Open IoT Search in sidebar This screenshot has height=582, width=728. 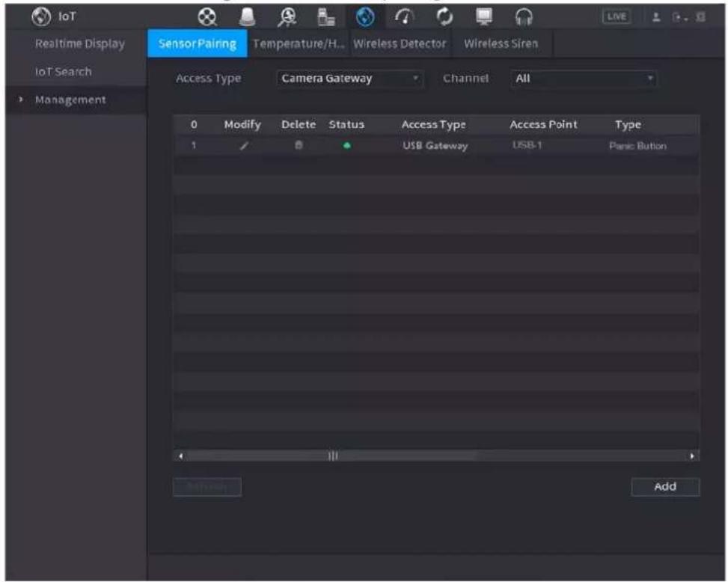tap(64, 72)
